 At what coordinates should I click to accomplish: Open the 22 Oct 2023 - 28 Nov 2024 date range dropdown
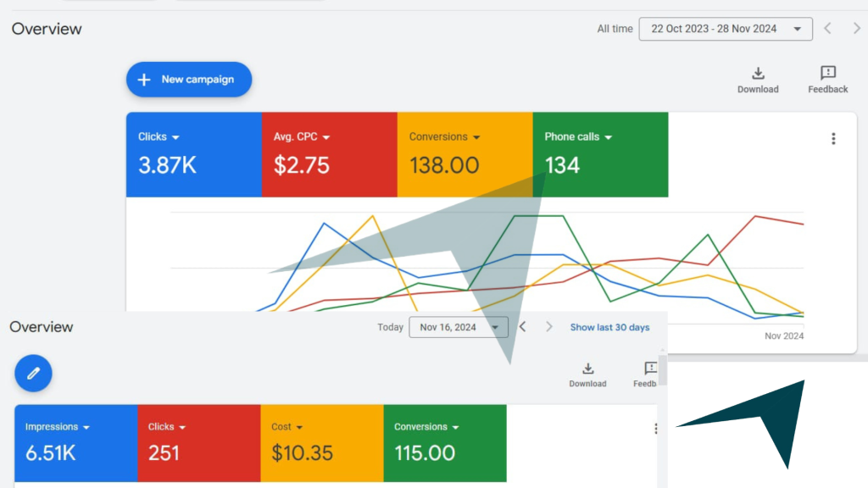(726, 29)
